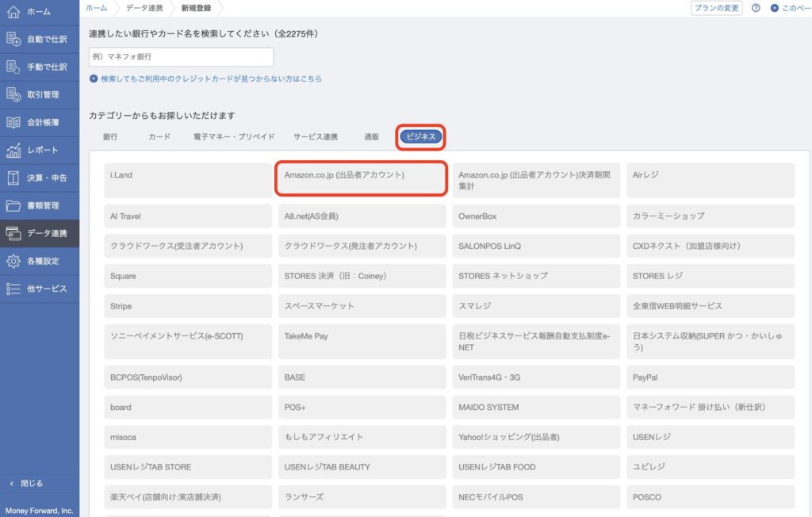
Task: Click the Home icon in sidebar
Action: tap(13, 11)
